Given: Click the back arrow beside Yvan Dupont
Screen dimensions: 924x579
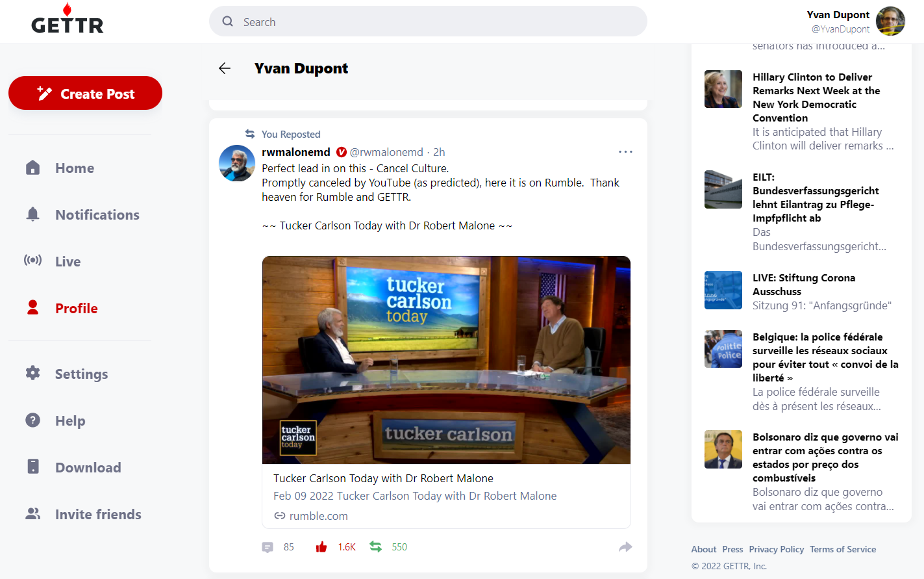Looking at the screenshot, I should coord(225,68).
